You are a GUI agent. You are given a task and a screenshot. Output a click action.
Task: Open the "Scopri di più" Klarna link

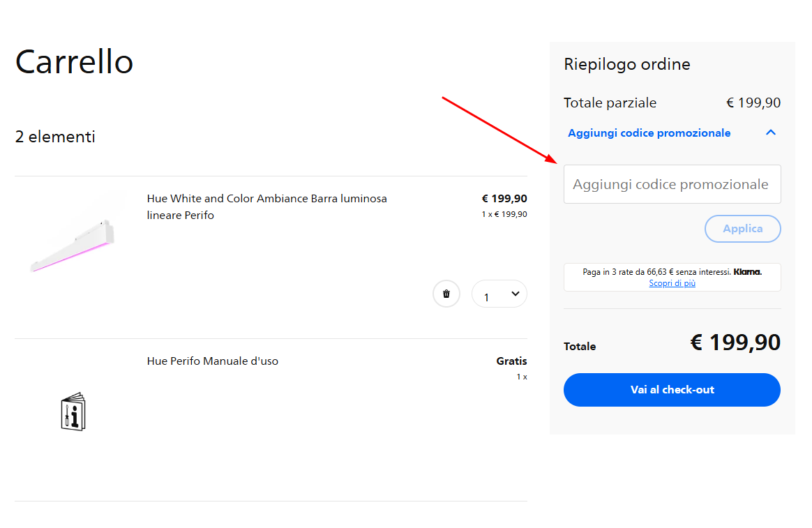(671, 283)
